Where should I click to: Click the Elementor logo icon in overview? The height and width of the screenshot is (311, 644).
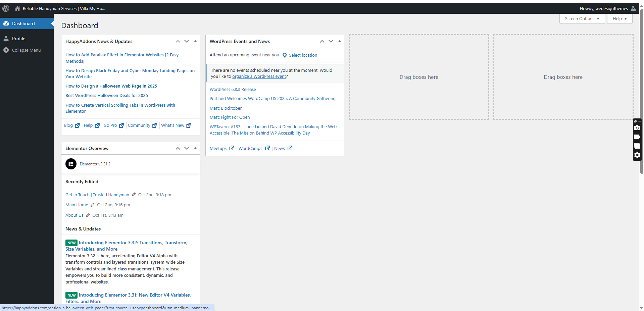[71, 164]
